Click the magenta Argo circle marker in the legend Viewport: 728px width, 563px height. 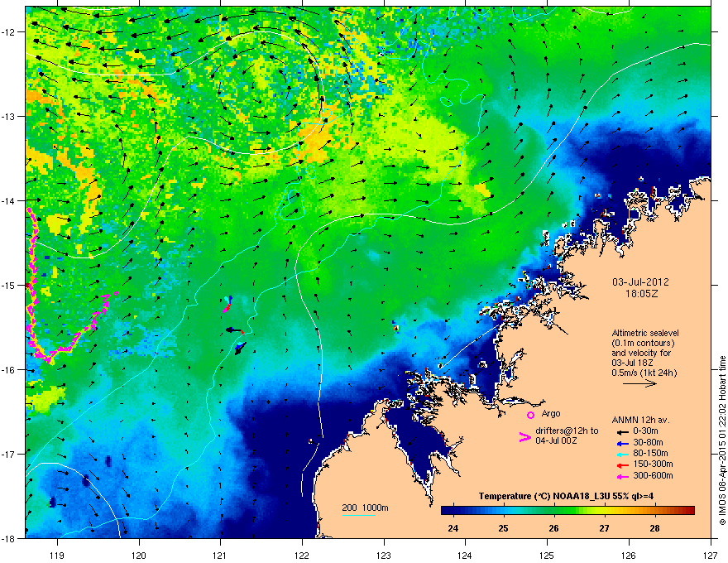coord(530,416)
